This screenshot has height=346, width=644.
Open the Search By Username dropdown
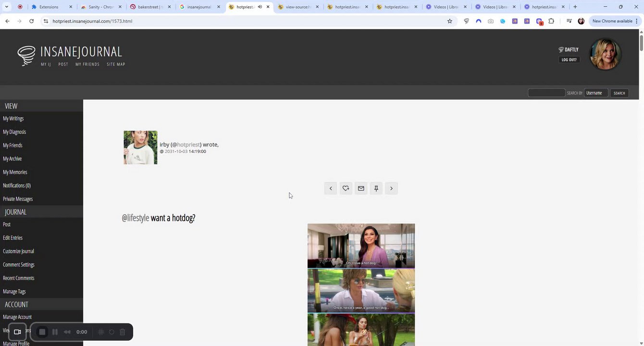tap(596, 93)
